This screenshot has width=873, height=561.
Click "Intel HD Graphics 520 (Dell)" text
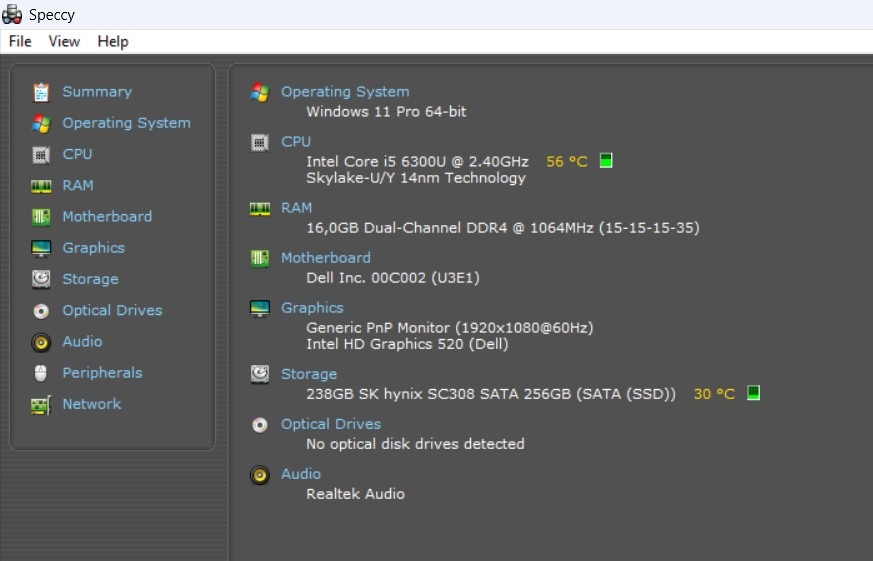click(407, 345)
